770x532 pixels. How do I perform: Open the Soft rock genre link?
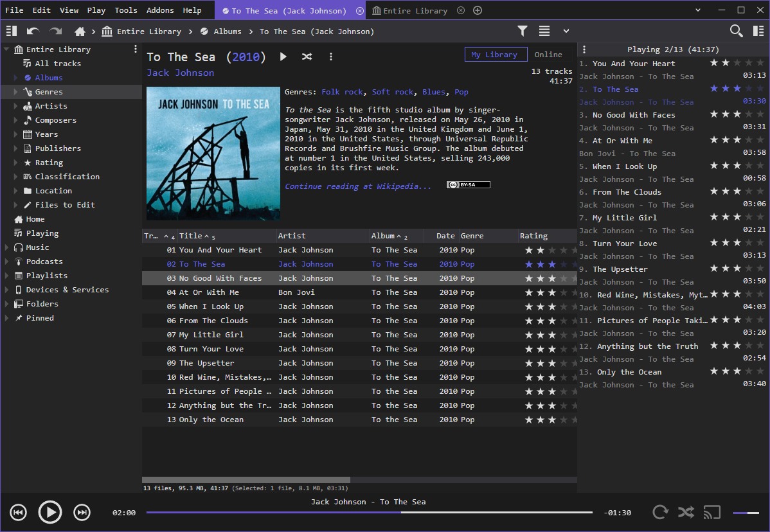pos(392,92)
